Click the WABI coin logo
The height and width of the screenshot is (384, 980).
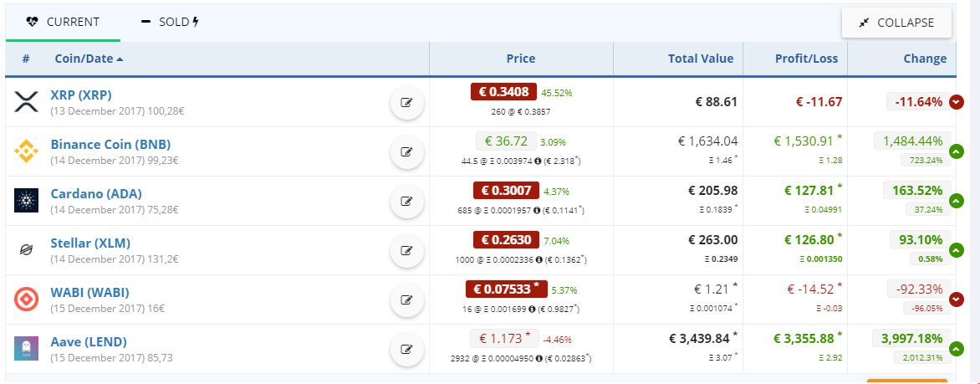26,299
